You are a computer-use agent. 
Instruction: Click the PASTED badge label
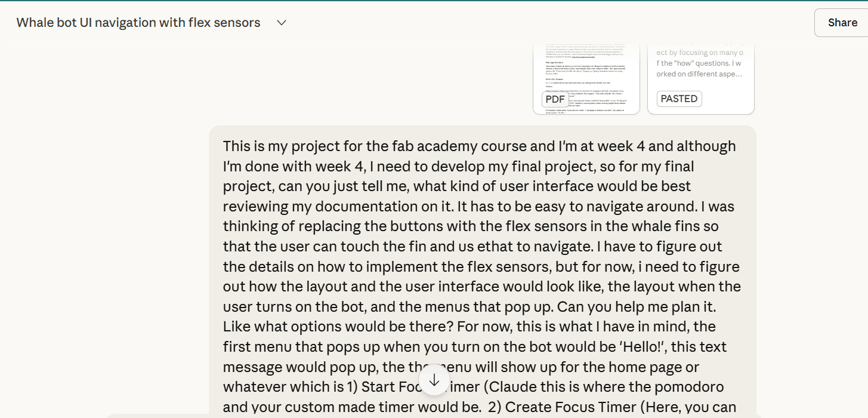(x=679, y=99)
